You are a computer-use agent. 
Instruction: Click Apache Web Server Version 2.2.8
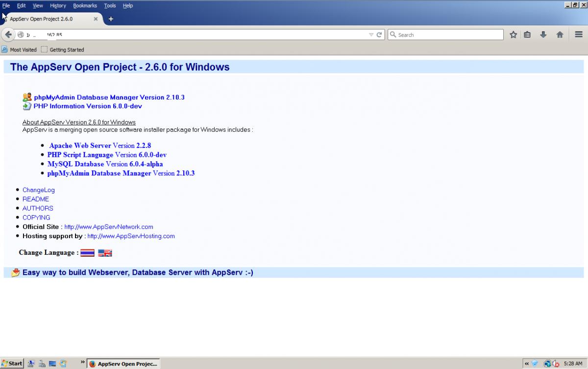pyautogui.click(x=100, y=146)
